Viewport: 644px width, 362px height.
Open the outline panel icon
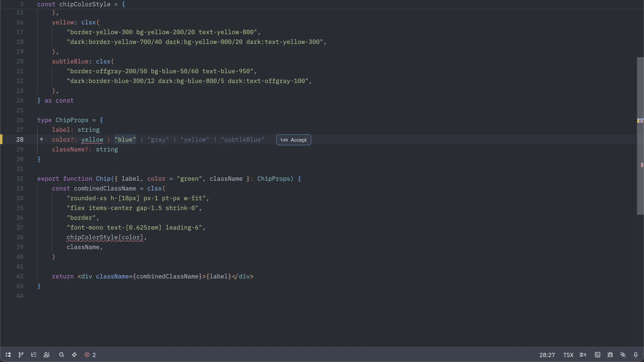point(34,355)
